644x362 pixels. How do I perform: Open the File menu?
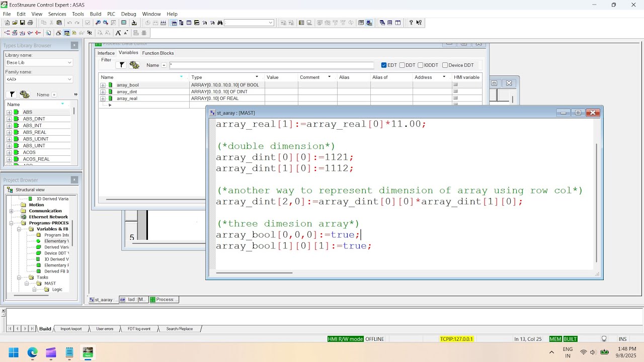[7, 14]
